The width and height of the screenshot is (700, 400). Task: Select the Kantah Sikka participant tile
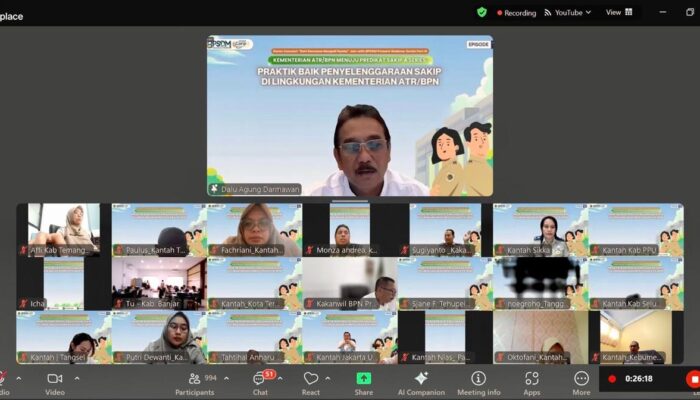541,230
